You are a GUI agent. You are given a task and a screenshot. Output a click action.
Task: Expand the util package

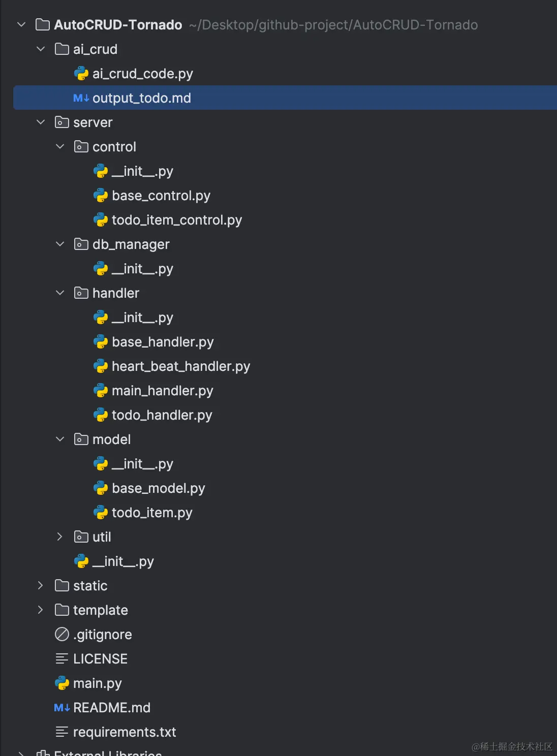point(60,537)
